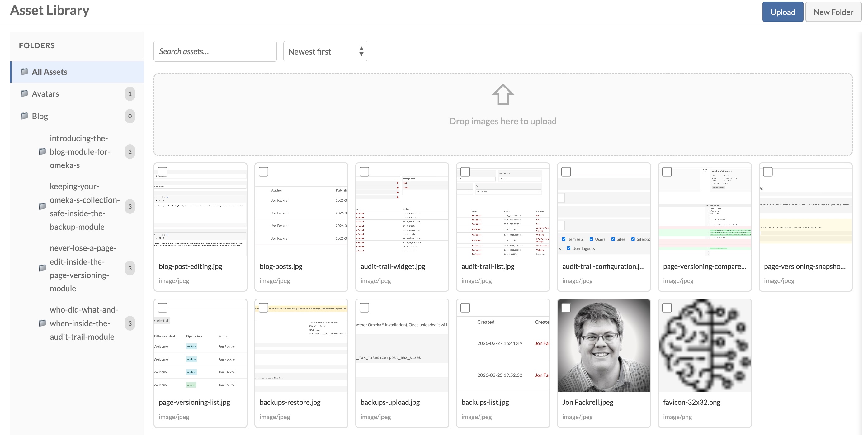Tick the audit-trail-widget.jpg checkbox
Image resolution: width=868 pixels, height=435 pixels.
364,172
